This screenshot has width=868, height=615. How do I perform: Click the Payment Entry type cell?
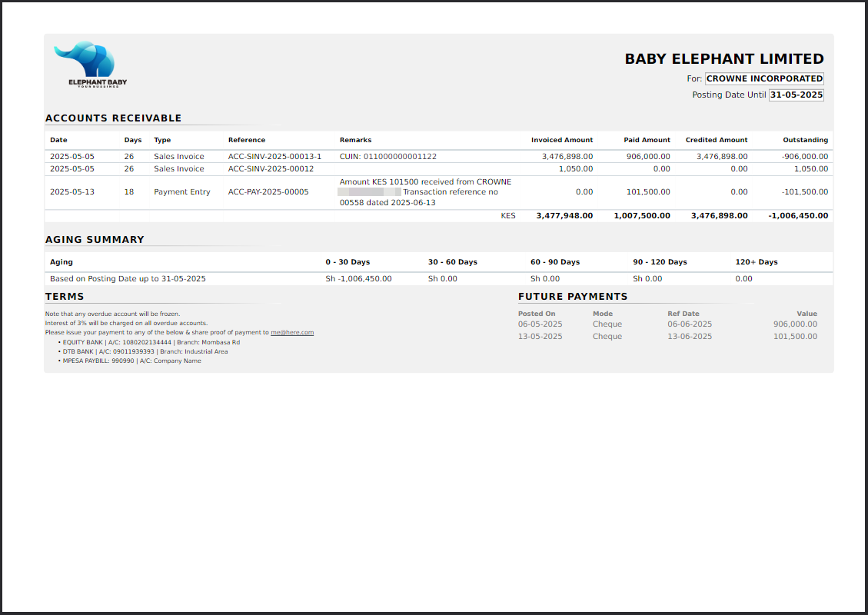(x=182, y=192)
